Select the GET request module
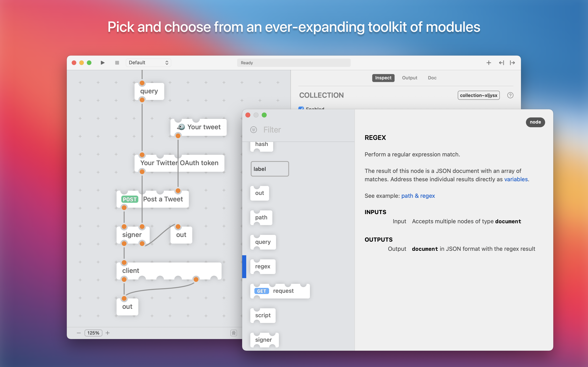The height and width of the screenshot is (367, 588). point(280,291)
